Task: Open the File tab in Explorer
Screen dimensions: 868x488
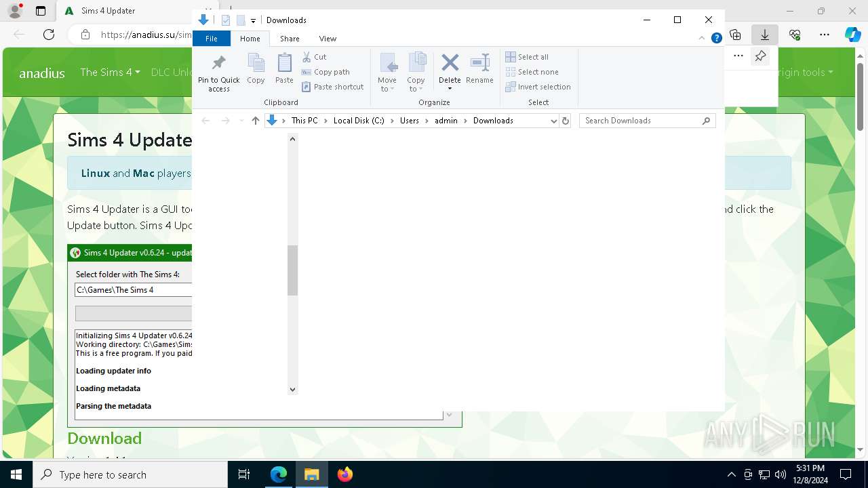Action: (x=212, y=39)
